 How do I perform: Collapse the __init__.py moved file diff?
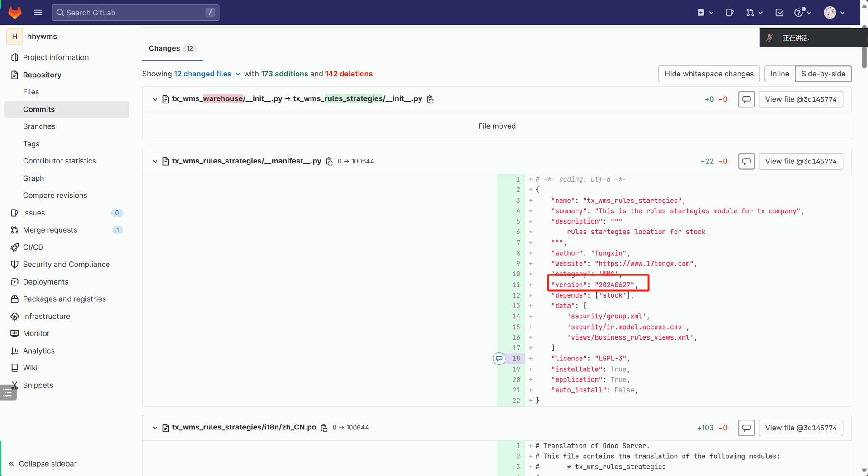[155, 99]
